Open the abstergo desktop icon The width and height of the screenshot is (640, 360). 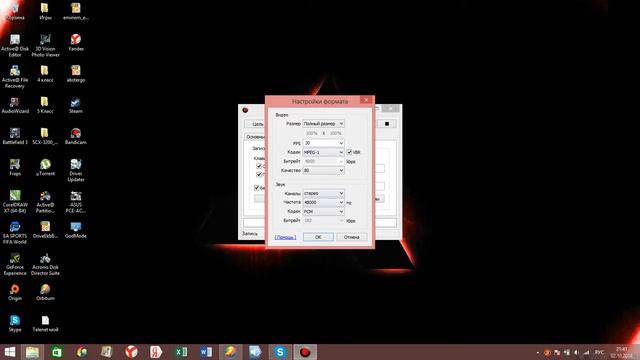point(76,73)
